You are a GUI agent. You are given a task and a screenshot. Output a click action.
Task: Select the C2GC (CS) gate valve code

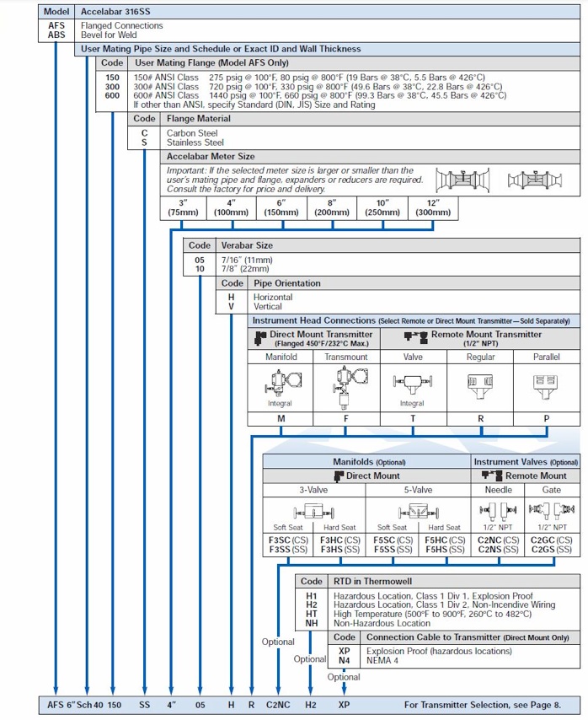pyautogui.click(x=552, y=540)
